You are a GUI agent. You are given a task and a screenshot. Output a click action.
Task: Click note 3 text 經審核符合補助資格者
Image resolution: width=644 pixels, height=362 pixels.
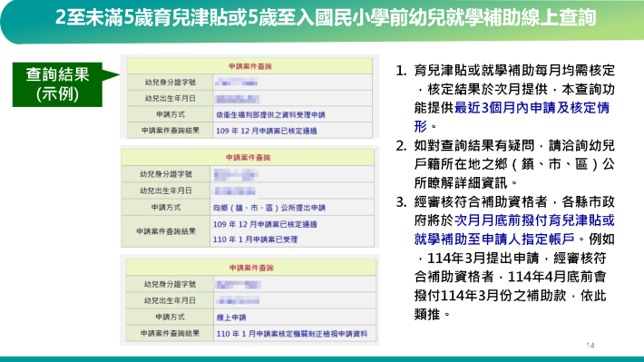click(x=481, y=201)
